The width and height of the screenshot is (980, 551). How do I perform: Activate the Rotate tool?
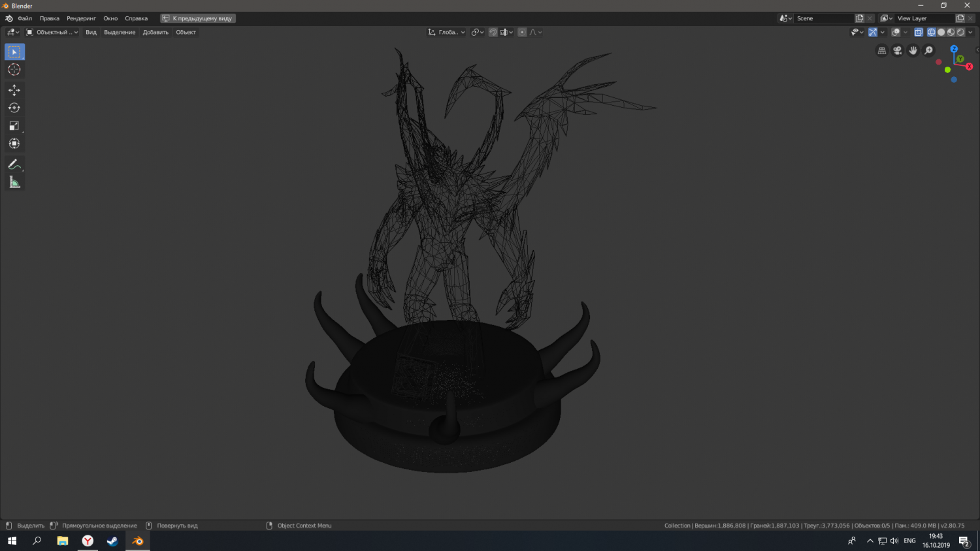pos(14,108)
